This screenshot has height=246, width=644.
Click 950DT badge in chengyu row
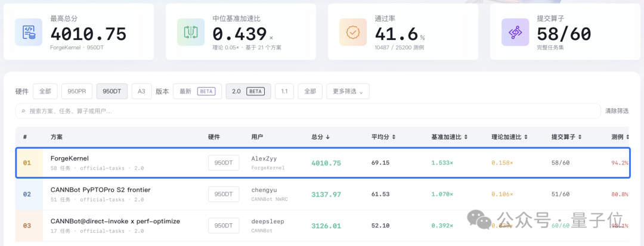click(224, 194)
